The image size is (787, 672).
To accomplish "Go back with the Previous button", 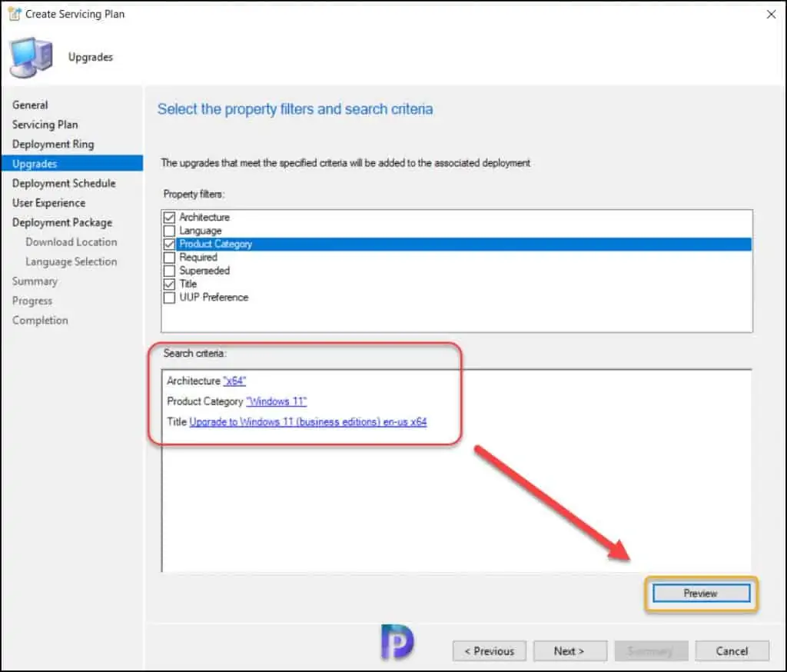I will 490,651.
